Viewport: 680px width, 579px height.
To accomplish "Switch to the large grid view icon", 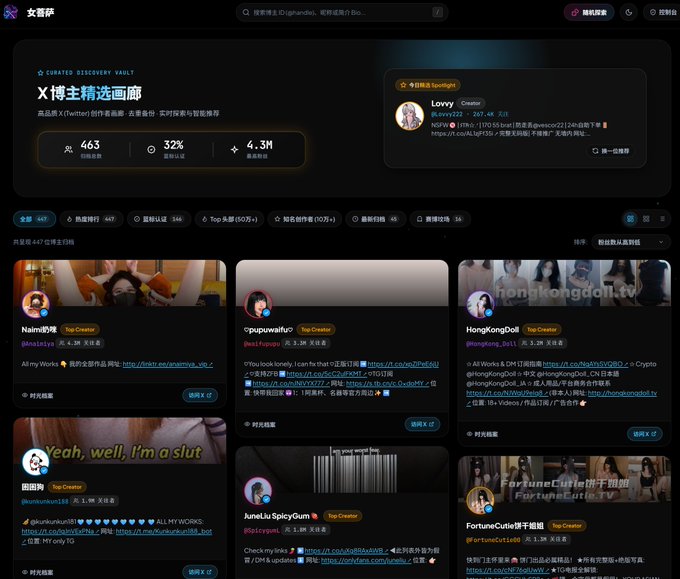I will click(631, 219).
